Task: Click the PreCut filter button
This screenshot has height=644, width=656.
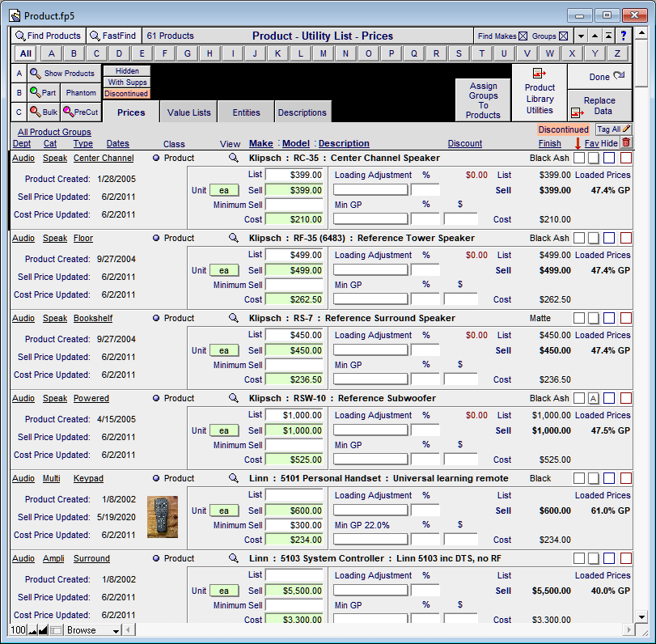Action: click(x=81, y=112)
